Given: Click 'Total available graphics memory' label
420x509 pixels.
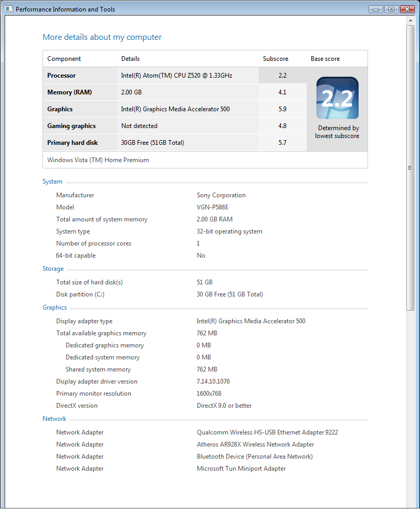Looking at the screenshot, I should (x=101, y=333).
